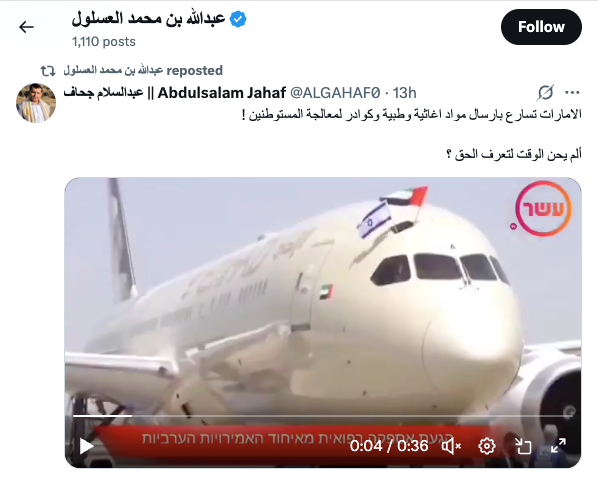The height and width of the screenshot is (477, 598).
Task: Open the 13h timestamp link
Action: (405, 93)
